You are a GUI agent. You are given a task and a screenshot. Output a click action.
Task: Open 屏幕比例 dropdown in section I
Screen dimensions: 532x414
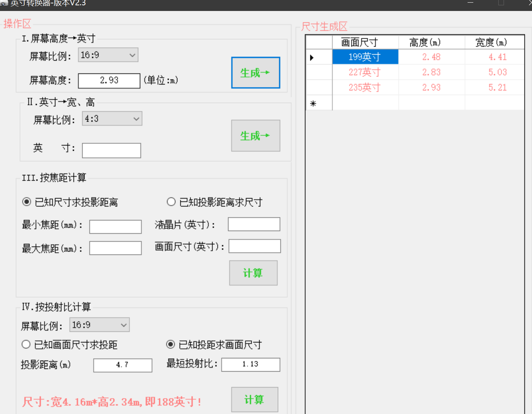tap(108, 55)
